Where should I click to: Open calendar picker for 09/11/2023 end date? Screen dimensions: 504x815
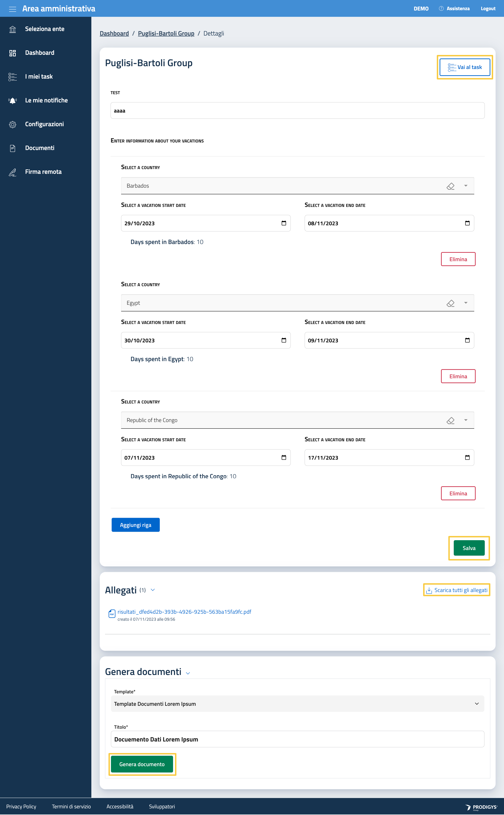pos(467,340)
